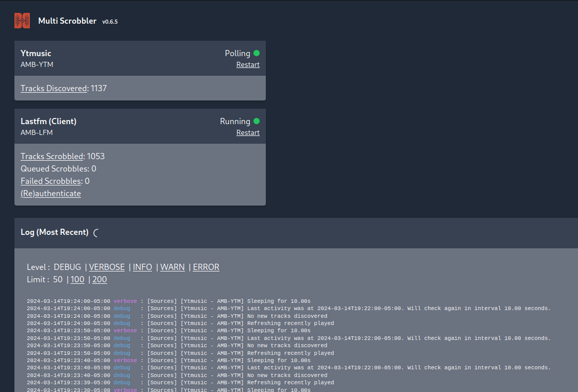Show only WARN level logs
Screen dimensions: 578x392
point(173,267)
